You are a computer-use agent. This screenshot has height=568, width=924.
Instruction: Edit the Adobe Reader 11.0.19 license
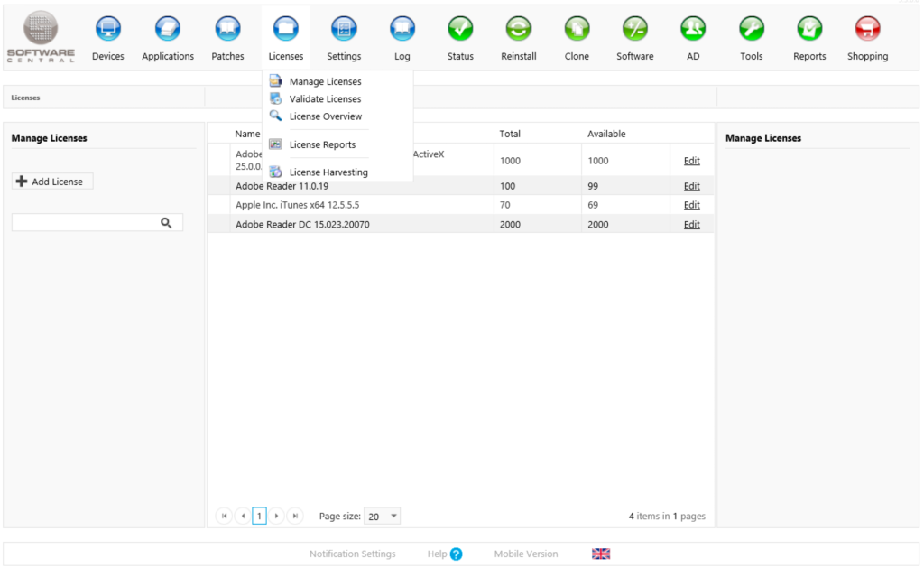pyautogui.click(x=692, y=186)
